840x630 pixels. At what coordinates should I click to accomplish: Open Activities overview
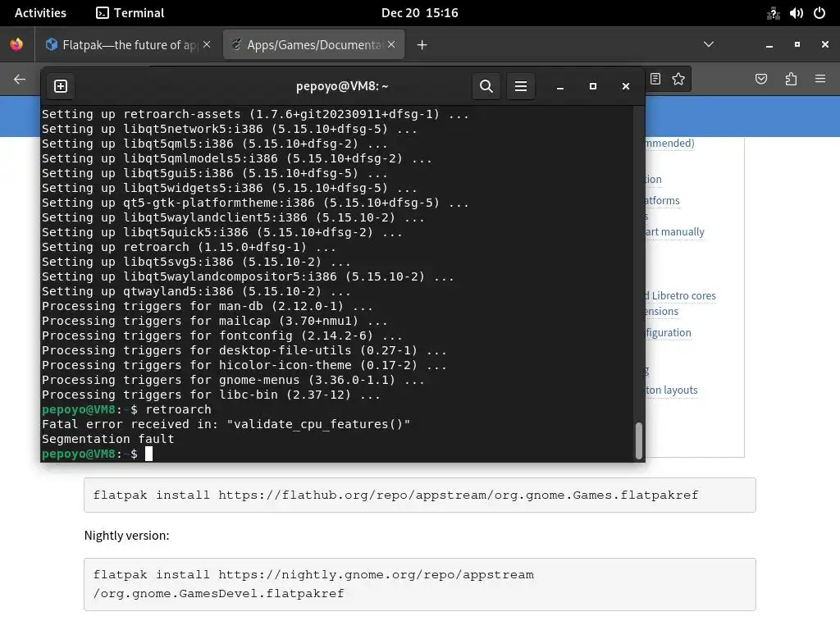(x=40, y=13)
